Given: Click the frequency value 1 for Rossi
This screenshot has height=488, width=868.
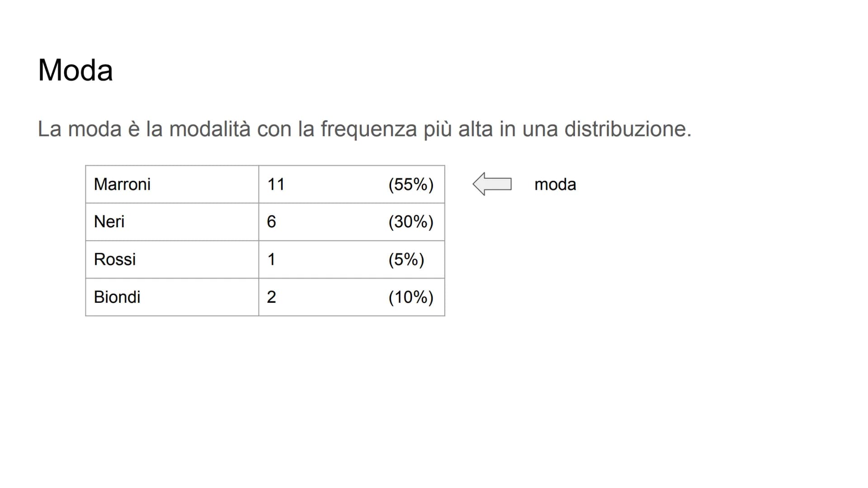Looking at the screenshot, I should coord(271,259).
